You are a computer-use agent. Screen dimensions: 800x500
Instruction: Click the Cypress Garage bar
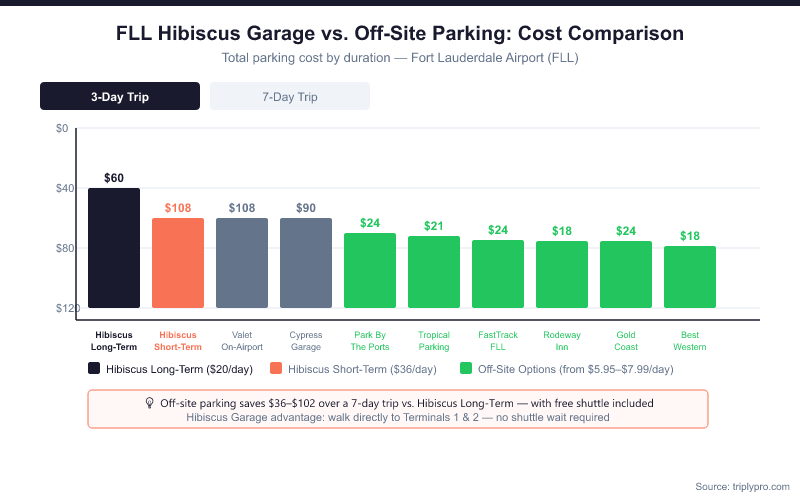click(306, 263)
